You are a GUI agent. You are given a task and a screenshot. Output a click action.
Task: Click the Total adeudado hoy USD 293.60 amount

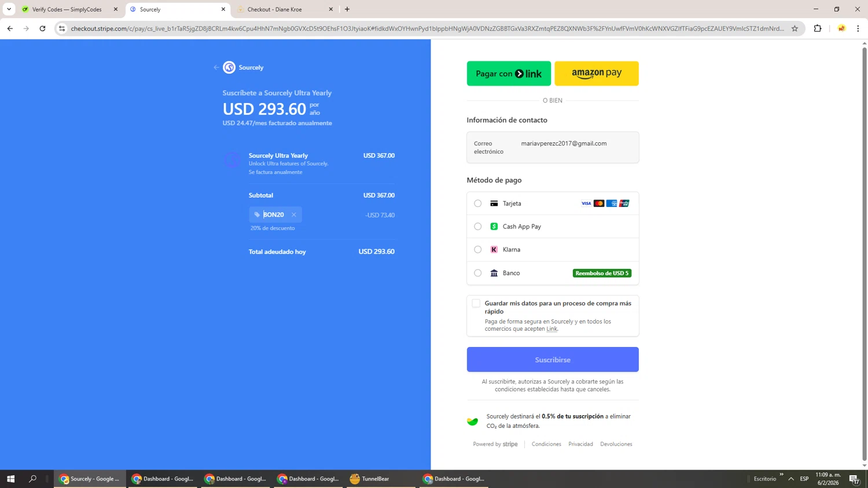coord(377,252)
